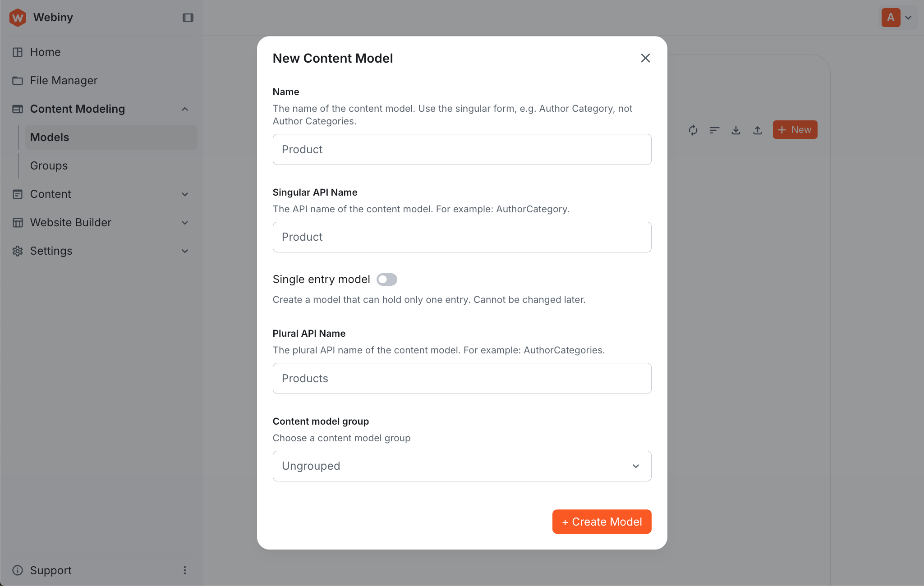Click the export models icon
Image resolution: width=924 pixels, height=586 pixels.
point(736,130)
